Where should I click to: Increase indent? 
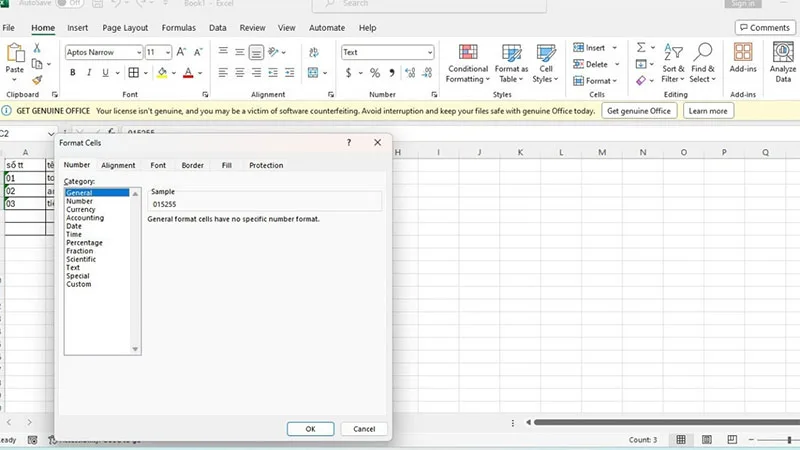click(x=290, y=72)
